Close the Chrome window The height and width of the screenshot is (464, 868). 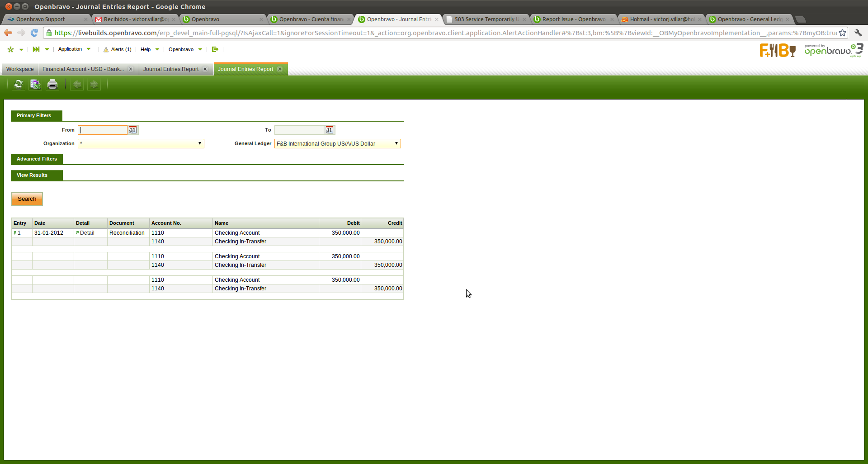coord(9,6)
